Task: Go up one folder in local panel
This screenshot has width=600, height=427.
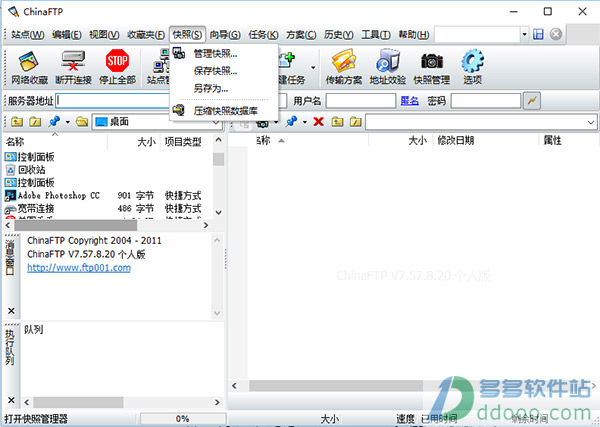Action: click(x=17, y=122)
